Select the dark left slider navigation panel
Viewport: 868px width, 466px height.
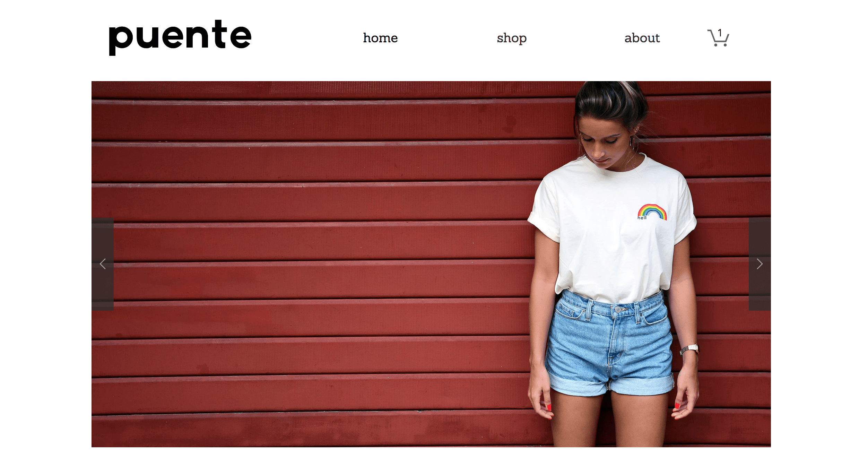point(103,264)
